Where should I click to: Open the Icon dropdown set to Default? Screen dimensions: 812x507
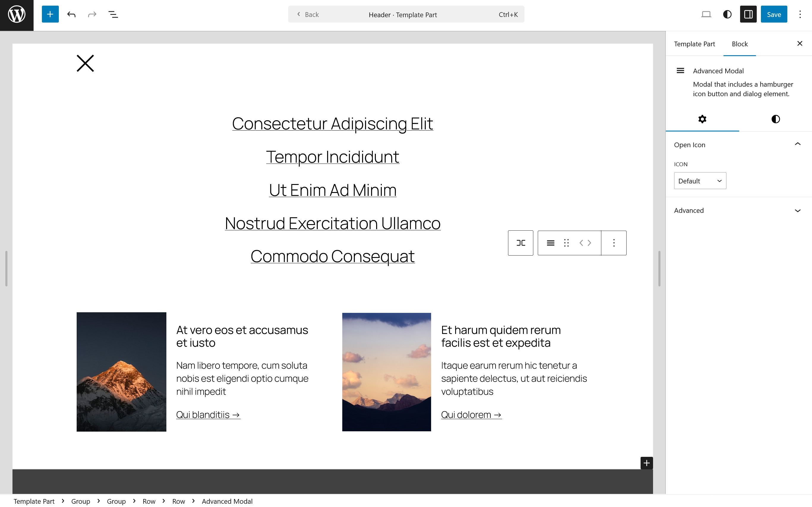(x=700, y=181)
